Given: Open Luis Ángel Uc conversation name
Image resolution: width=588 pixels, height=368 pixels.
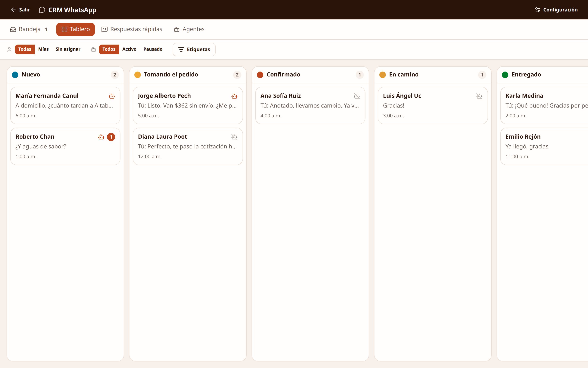Looking at the screenshot, I should [x=402, y=95].
